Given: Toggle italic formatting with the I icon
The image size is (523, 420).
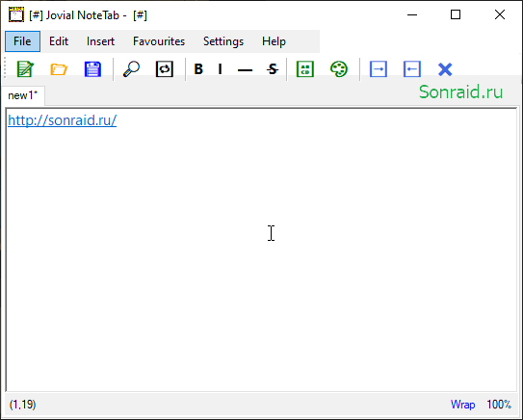Looking at the screenshot, I should (x=220, y=69).
